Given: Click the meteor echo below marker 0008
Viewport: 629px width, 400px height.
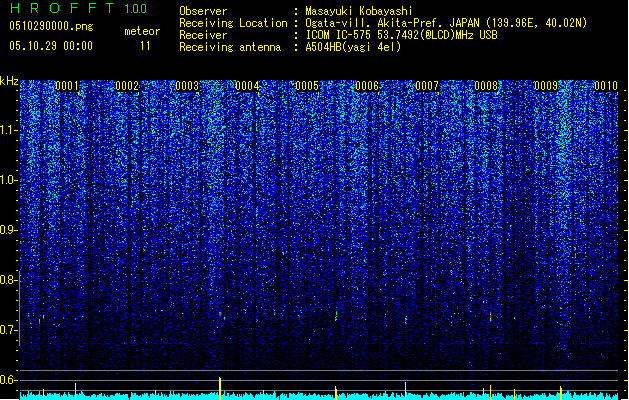Looking at the screenshot, I should 490,316.
